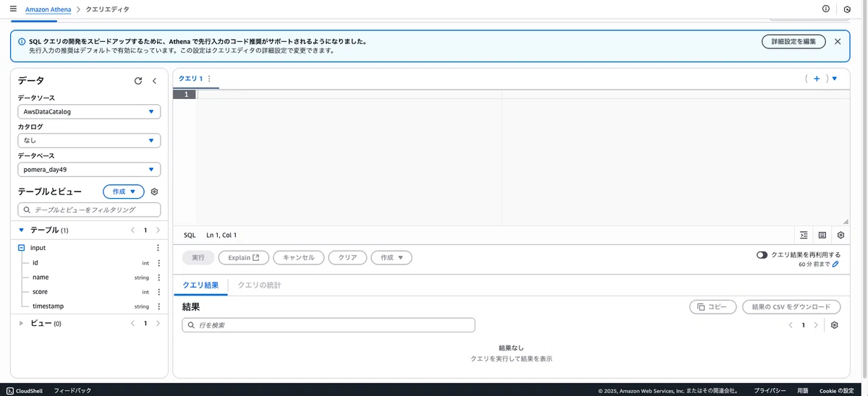This screenshot has height=396, width=868.
Task: Focus the 行を検索 results search field
Action: click(328, 325)
